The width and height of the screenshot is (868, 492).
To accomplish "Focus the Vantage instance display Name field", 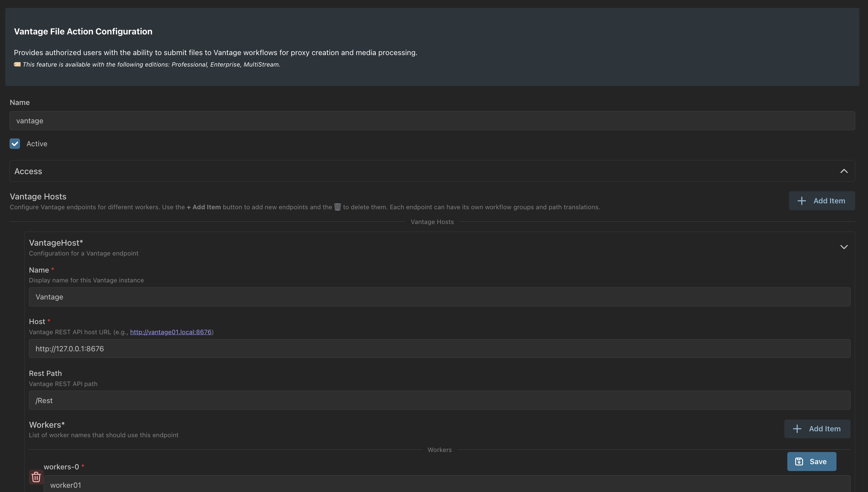I will (x=440, y=297).
